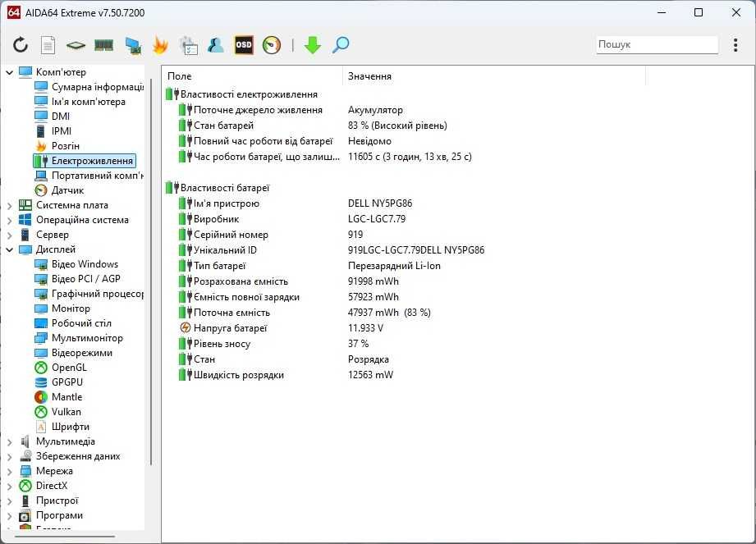Open the OSD panel icon
Image resolution: width=756 pixels, height=544 pixels.
tap(244, 45)
